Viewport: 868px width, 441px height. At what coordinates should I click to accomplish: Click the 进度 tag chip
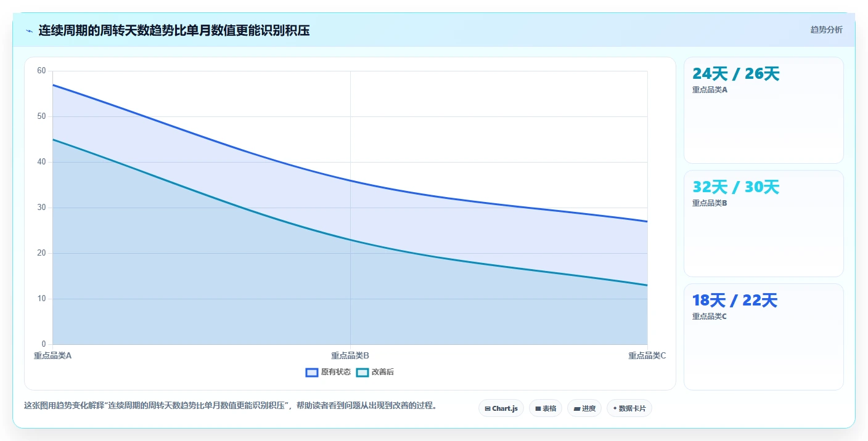(x=584, y=408)
